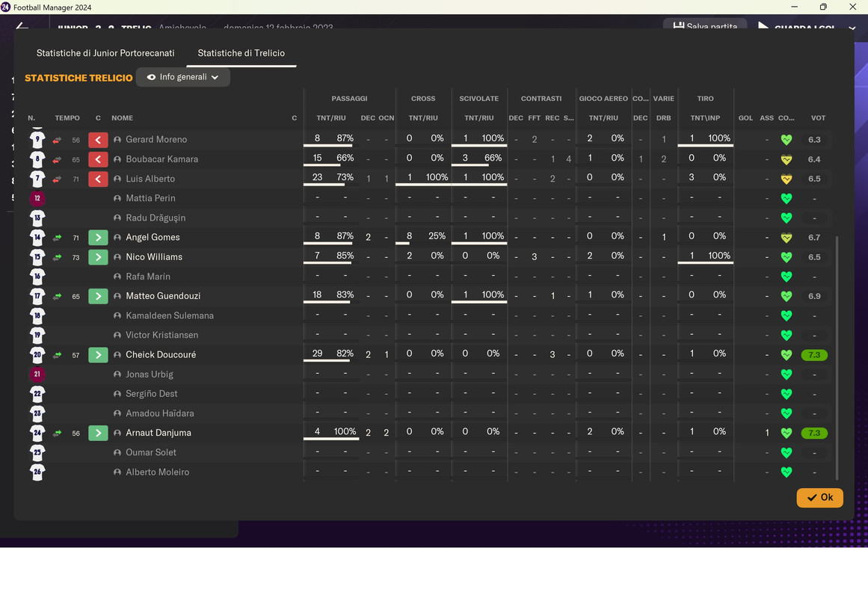Click the green substituted-on arrow for Angel Gomes
This screenshot has width=868, height=598.
point(98,238)
